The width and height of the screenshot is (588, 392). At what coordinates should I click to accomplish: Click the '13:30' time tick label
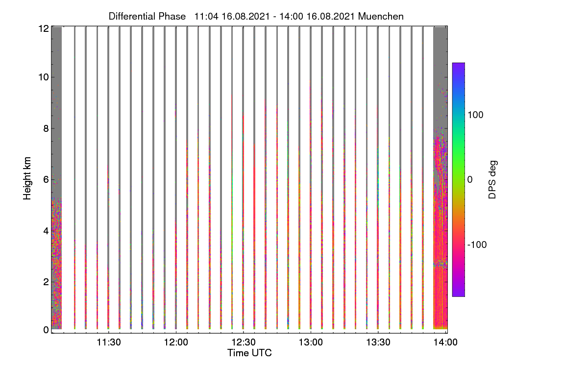click(378, 343)
